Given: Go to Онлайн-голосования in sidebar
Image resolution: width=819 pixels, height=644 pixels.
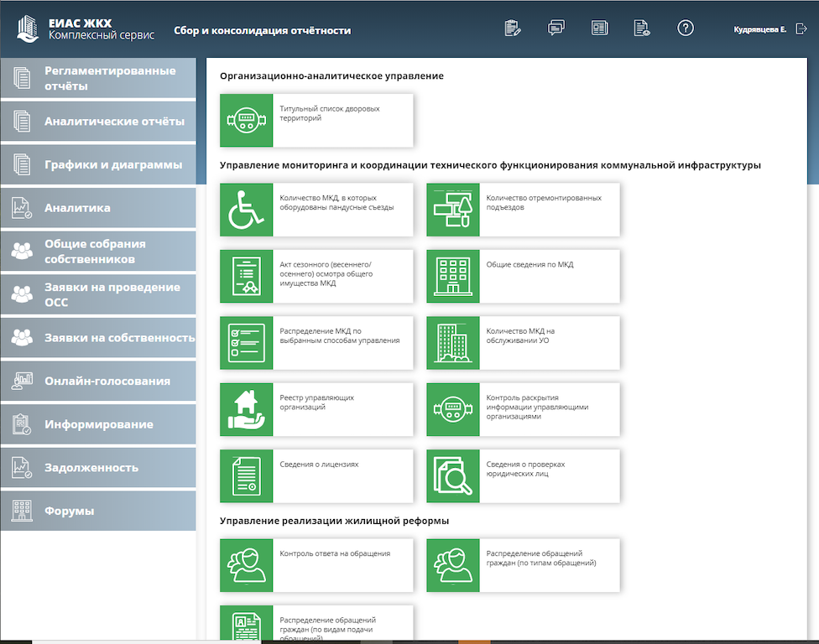Looking at the screenshot, I should [98, 382].
